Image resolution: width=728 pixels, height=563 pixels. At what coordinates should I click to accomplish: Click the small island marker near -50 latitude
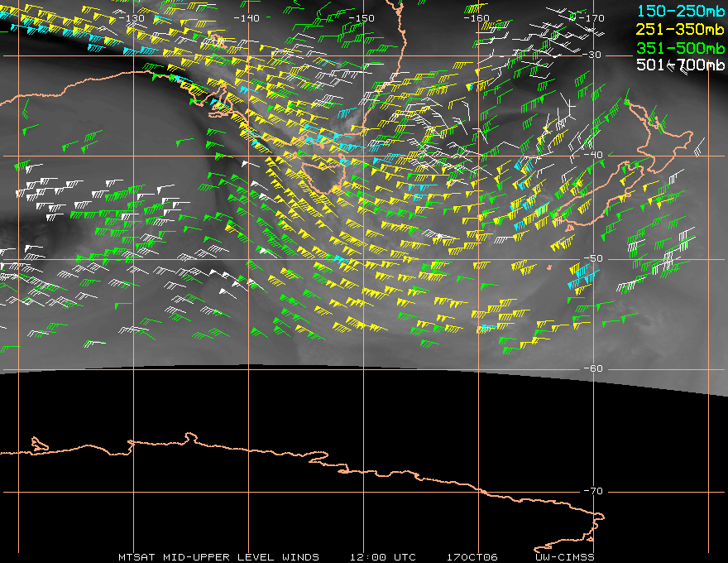tap(549, 267)
